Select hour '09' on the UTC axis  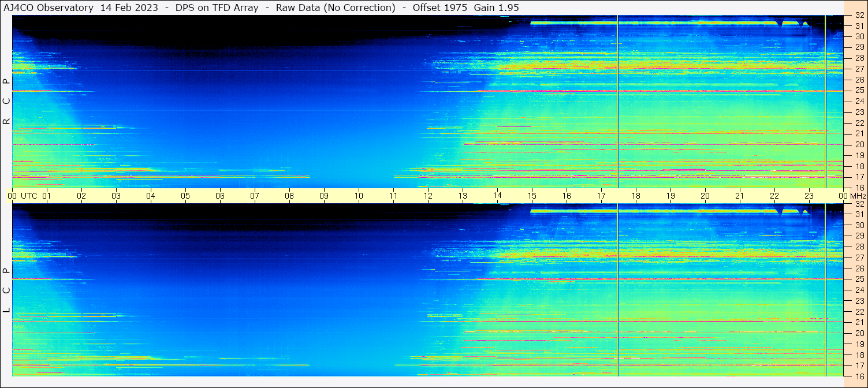pyautogui.click(x=324, y=196)
